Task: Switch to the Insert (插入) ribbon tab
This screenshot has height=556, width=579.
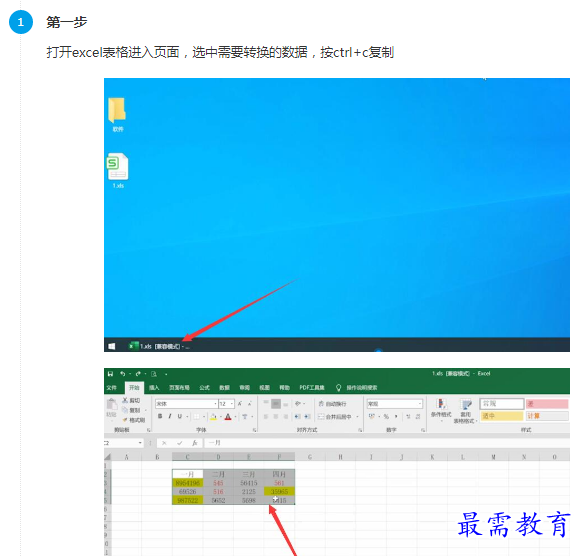Action: click(x=154, y=387)
